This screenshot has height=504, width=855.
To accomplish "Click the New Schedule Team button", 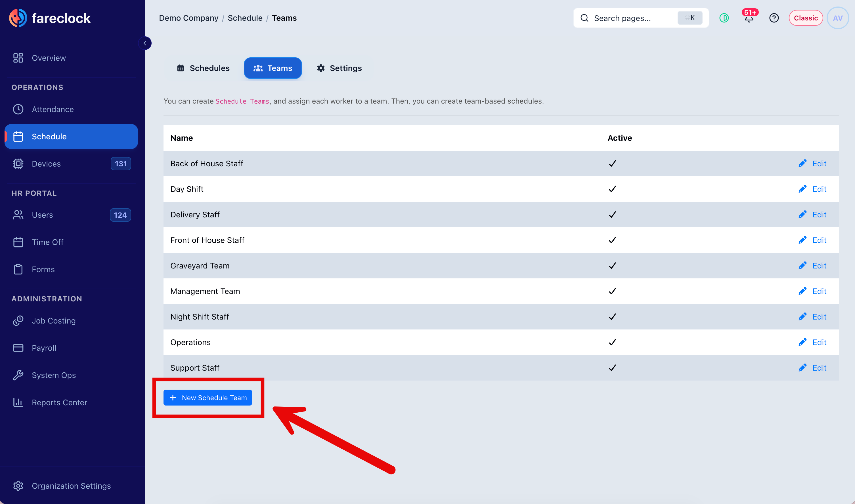I will (x=208, y=397).
